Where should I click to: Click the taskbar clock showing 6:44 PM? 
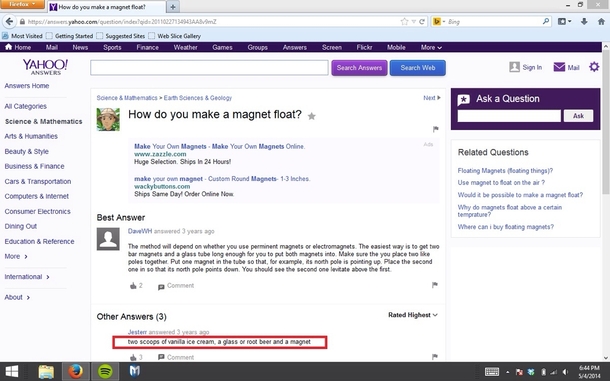(x=589, y=372)
